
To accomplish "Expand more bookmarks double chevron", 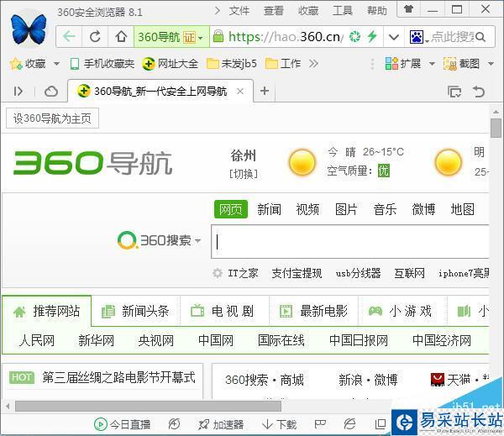I will click(313, 64).
